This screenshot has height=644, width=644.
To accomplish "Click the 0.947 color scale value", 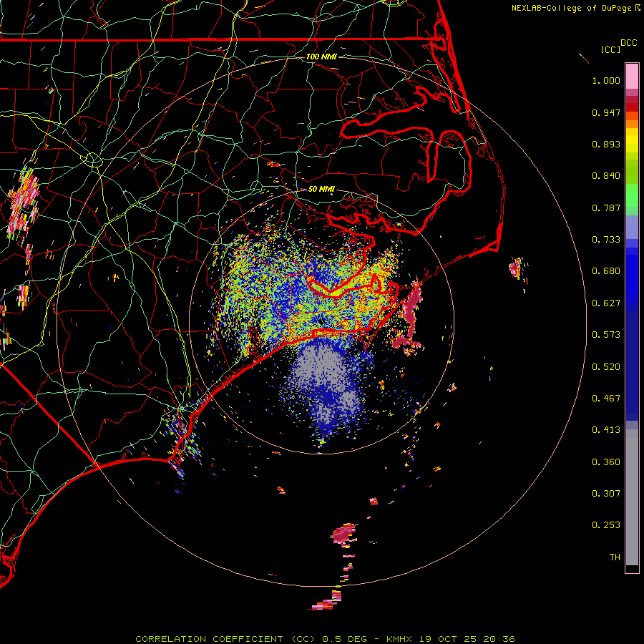I will [x=606, y=112].
